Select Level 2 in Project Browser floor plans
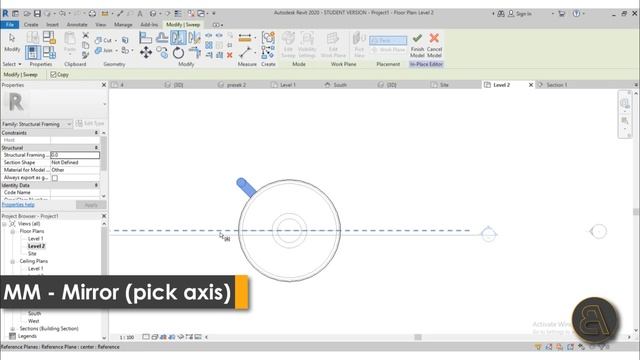Image resolution: width=640 pixels, height=360 pixels. (36, 246)
